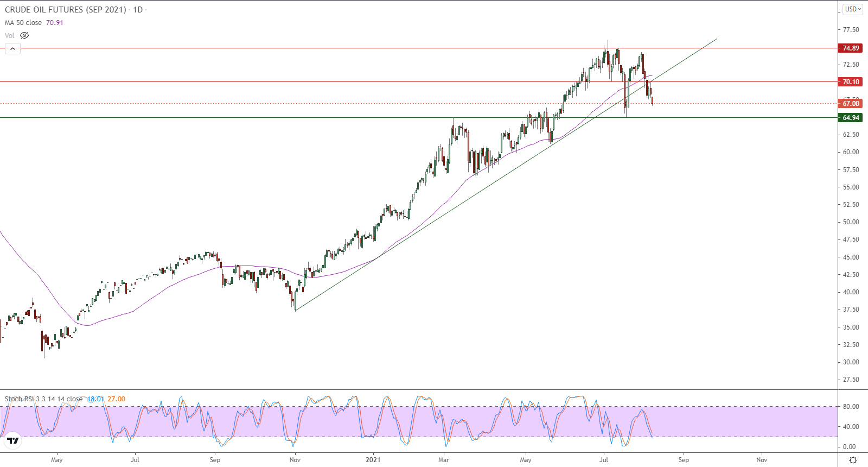Image resolution: width=868 pixels, height=467 pixels.
Task: Open the USD currency dropdown
Action: click(853, 9)
